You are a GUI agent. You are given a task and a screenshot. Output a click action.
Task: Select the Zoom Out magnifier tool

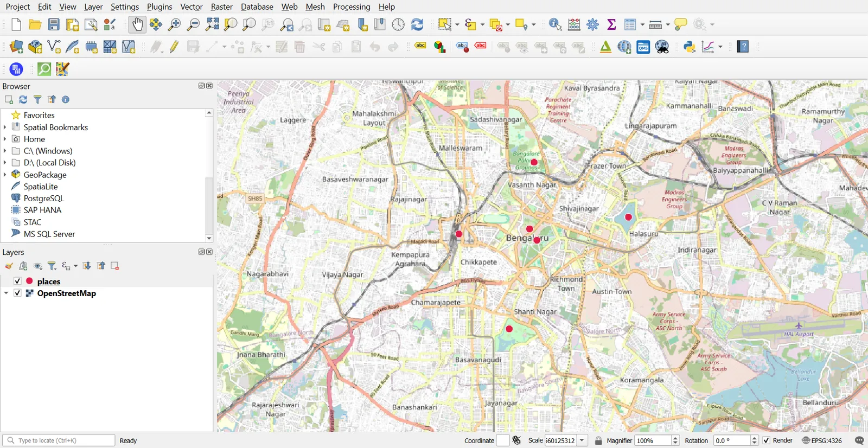[x=193, y=24]
